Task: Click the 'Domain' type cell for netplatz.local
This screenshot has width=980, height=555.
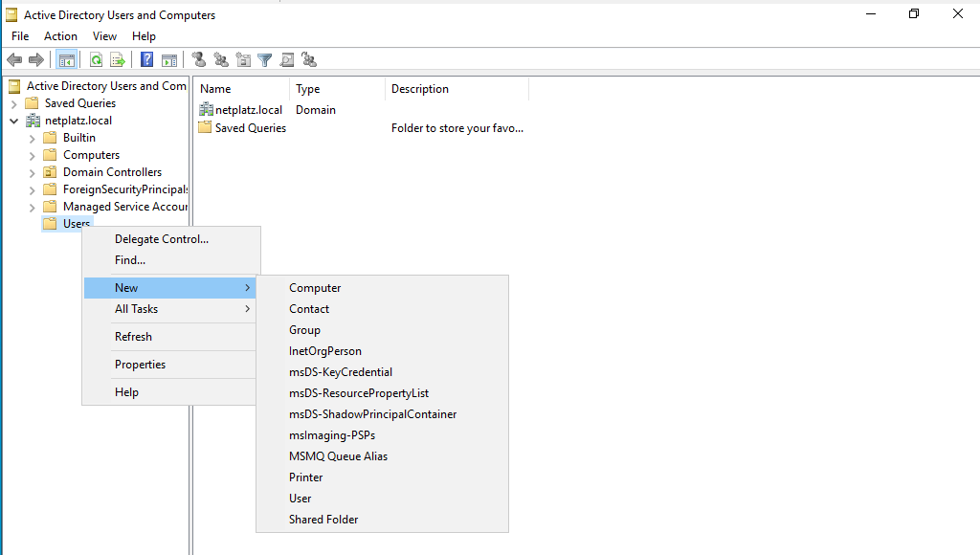Action: 316,110
